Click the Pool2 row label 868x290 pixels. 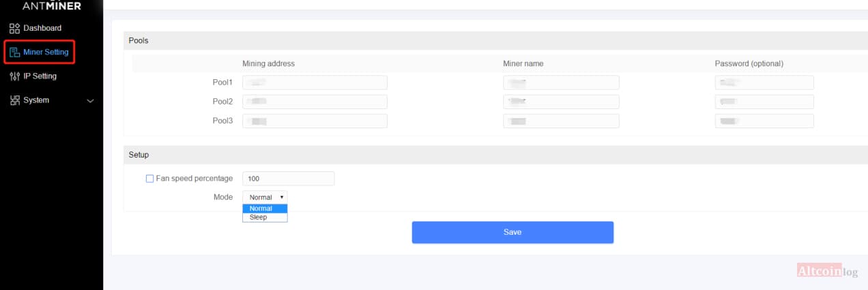coord(222,102)
